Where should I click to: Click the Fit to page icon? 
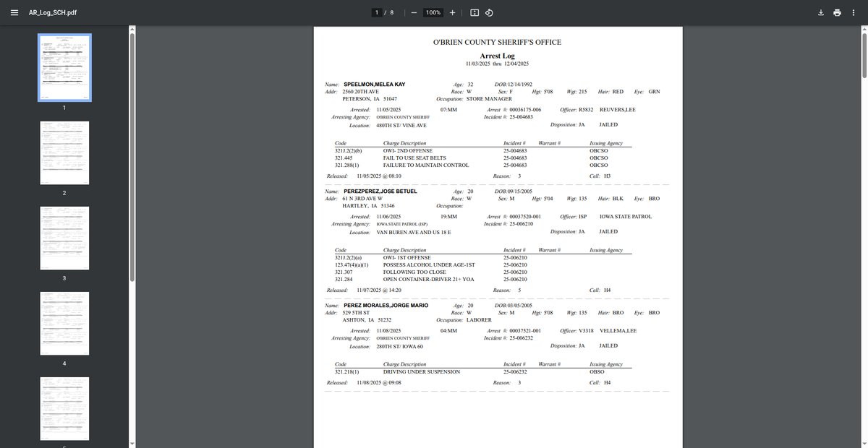coord(475,12)
